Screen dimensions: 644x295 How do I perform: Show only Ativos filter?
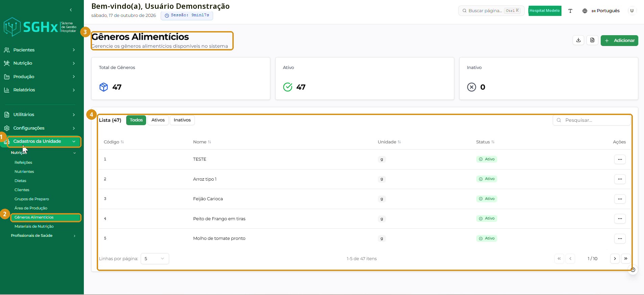(158, 120)
